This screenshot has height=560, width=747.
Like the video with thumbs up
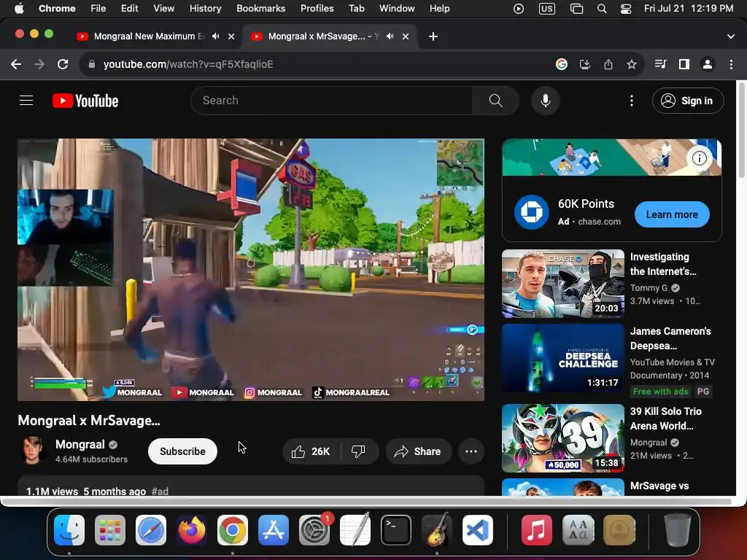point(311,451)
